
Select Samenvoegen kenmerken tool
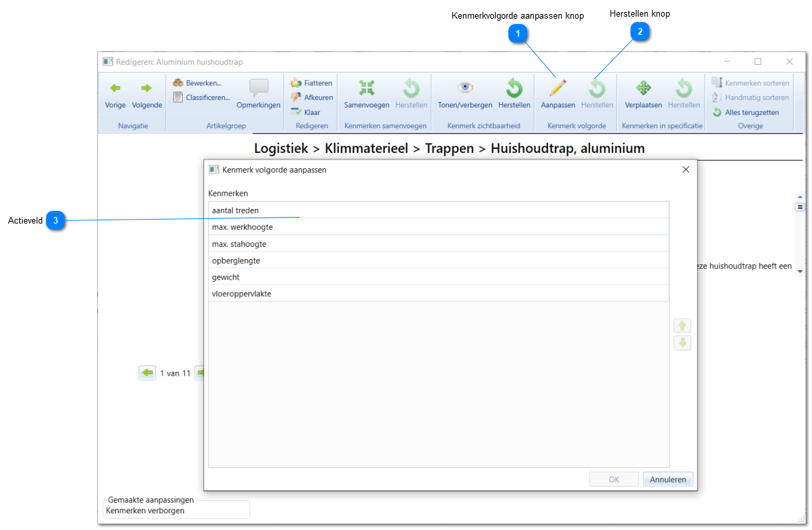[366, 95]
